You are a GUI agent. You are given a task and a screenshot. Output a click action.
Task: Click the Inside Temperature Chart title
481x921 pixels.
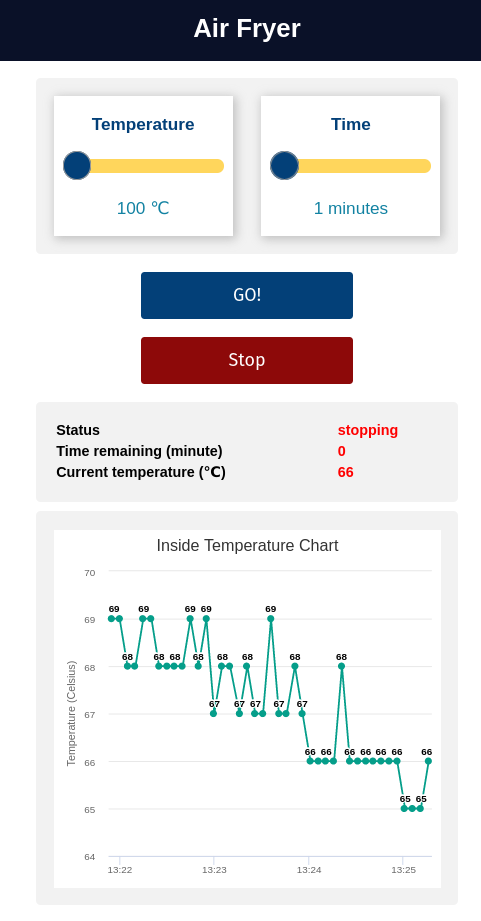(x=247, y=546)
